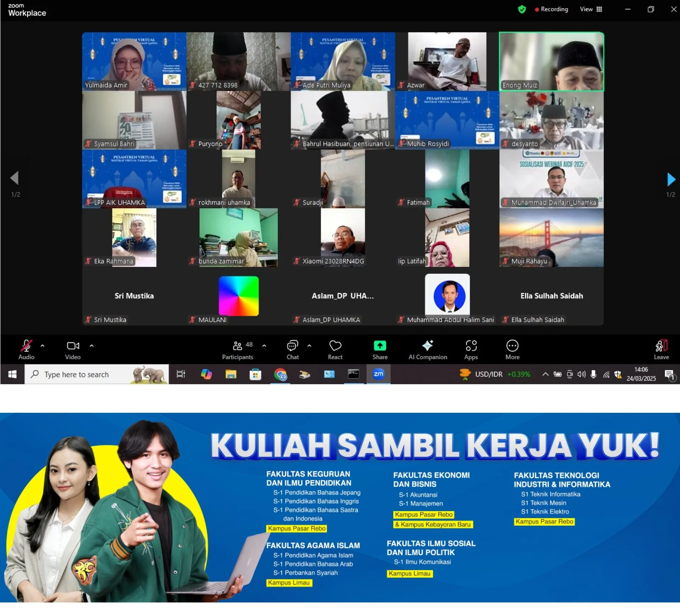680x616 pixels.
Task: Select Muhammad Abdul Halim Sani's profile tile
Action: pyautogui.click(x=447, y=296)
